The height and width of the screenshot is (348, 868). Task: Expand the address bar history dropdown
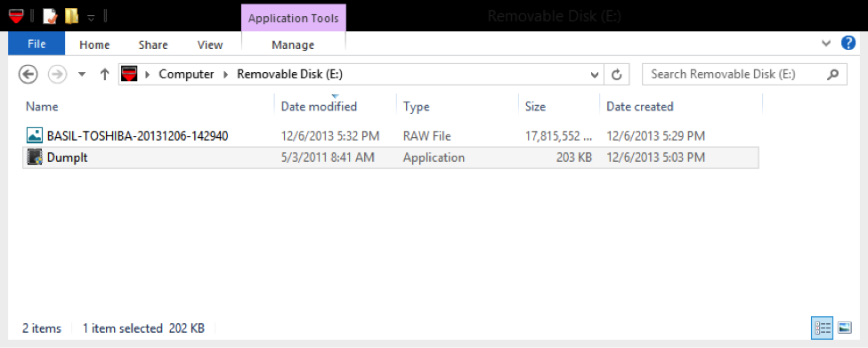[595, 74]
